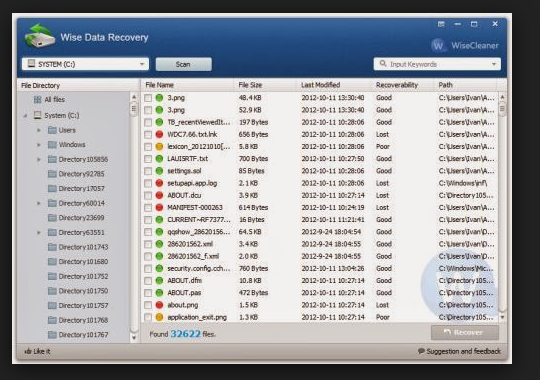This screenshot has width=540, height=380.
Task: Tick the about.png checkbox
Action: 148,305
